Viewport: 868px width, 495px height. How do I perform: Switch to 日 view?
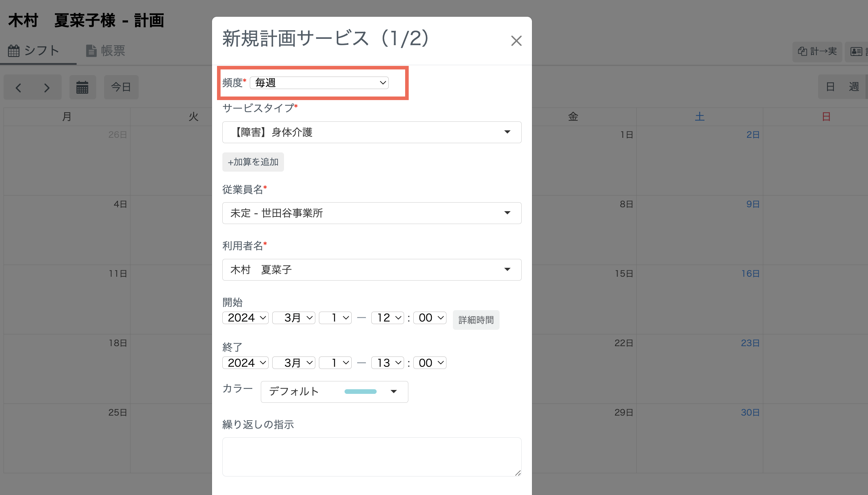[x=830, y=87]
